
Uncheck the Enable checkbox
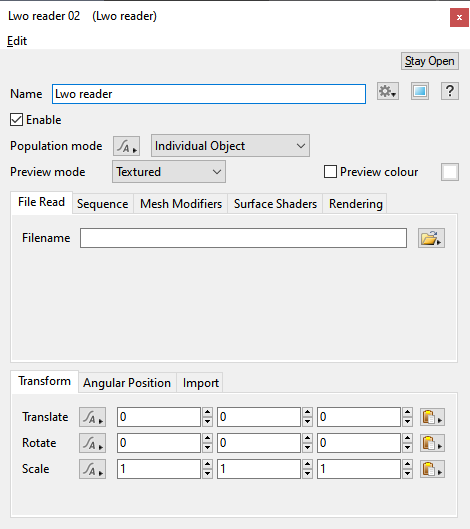click(17, 120)
